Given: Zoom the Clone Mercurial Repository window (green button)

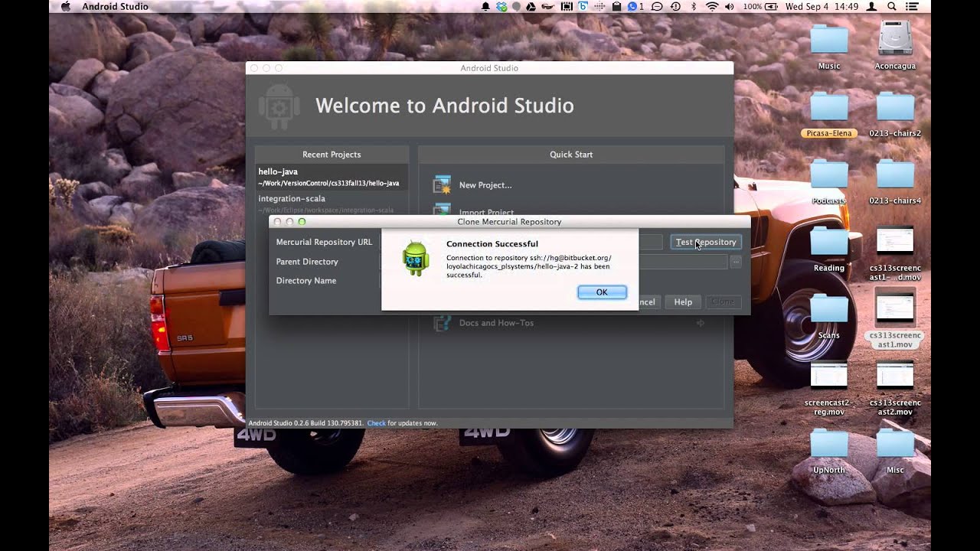Looking at the screenshot, I should coord(302,222).
